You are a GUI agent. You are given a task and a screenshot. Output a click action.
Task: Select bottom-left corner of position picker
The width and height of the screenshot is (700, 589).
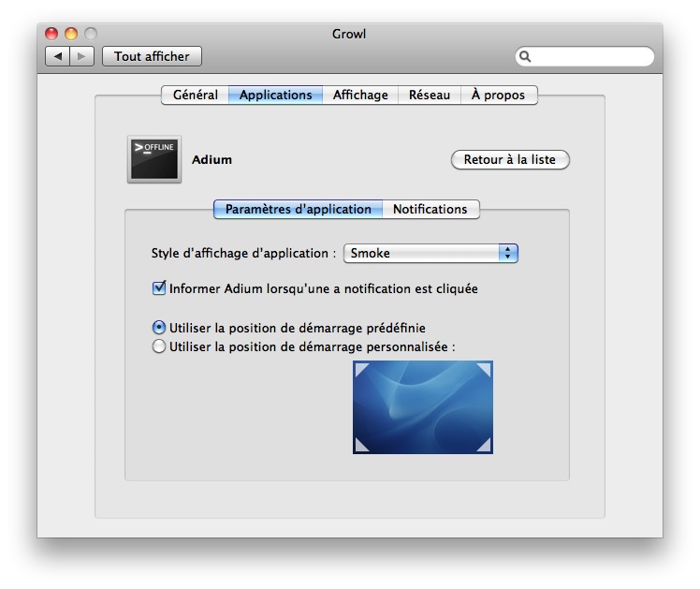pos(361,446)
